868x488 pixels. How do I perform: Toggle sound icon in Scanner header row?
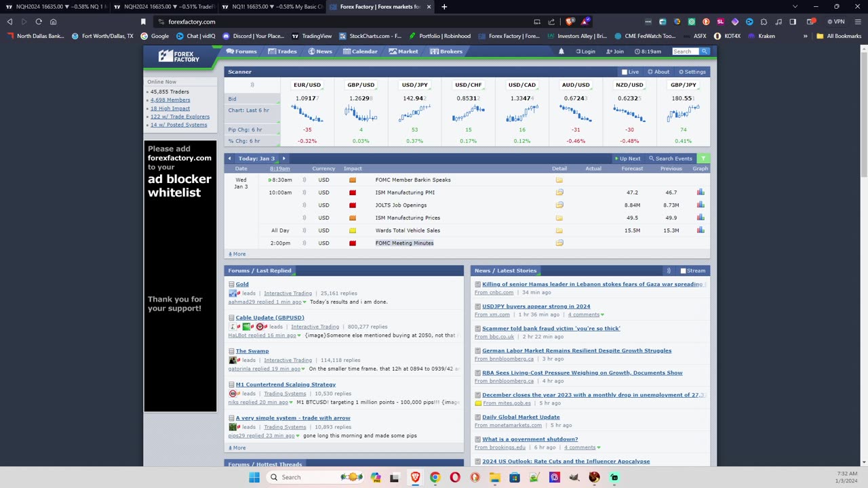click(252, 85)
